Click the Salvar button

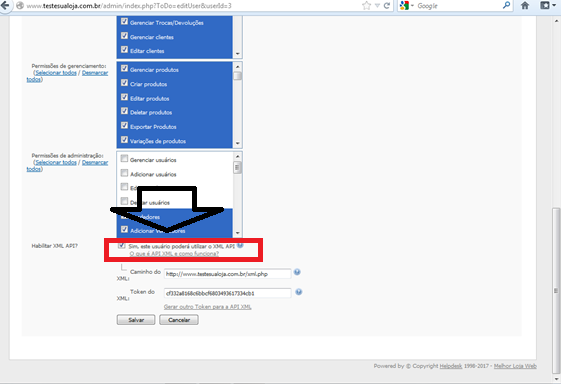pyautogui.click(x=136, y=320)
